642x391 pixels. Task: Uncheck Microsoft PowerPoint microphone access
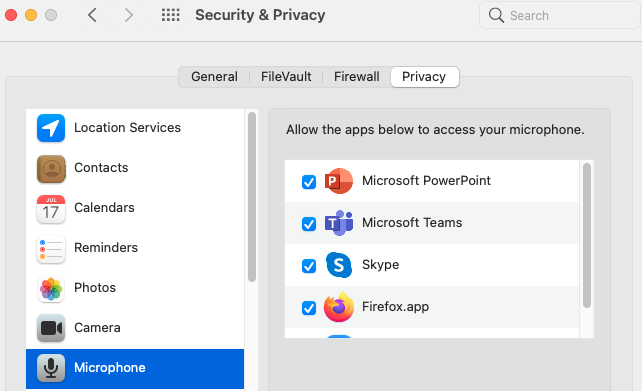309,182
